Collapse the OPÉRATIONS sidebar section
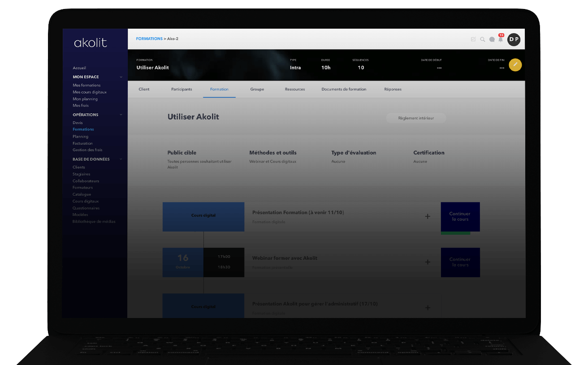This screenshot has height=365, width=588. coord(121,115)
